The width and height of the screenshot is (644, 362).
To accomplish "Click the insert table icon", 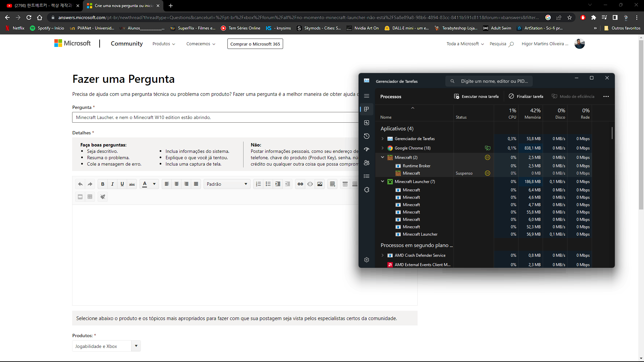I will [333, 184].
